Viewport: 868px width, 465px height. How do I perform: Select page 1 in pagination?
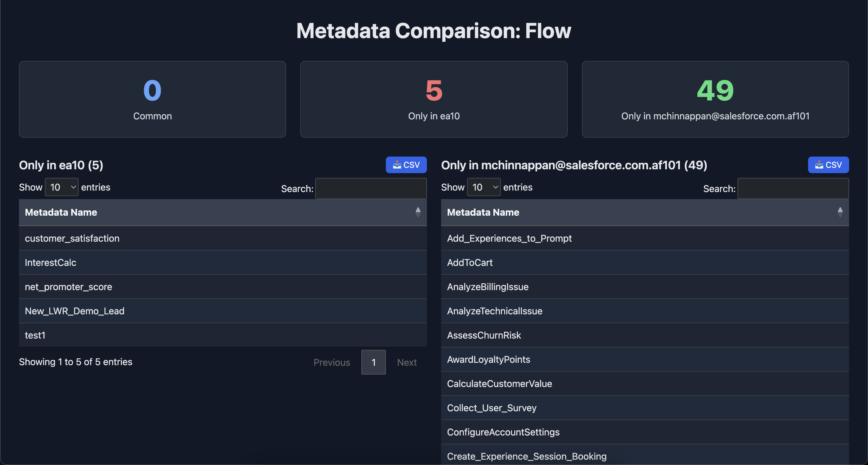(x=373, y=362)
